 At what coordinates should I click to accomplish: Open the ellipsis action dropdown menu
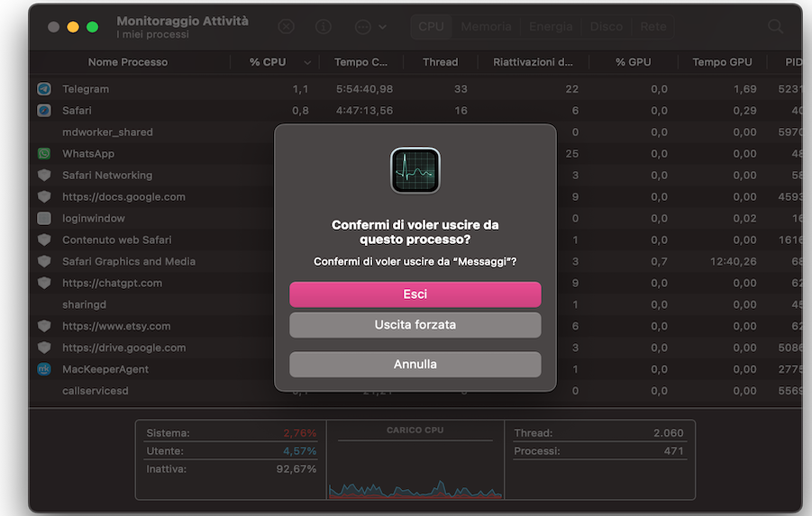pos(370,27)
